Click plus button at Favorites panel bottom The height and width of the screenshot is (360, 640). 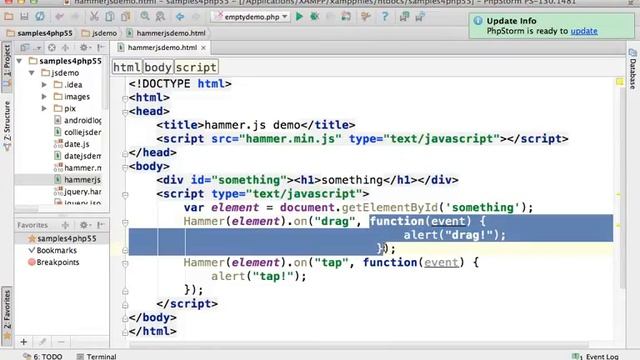24,342
